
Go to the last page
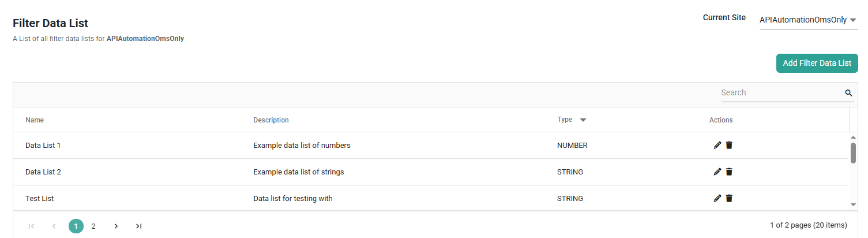[x=138, y=226]
